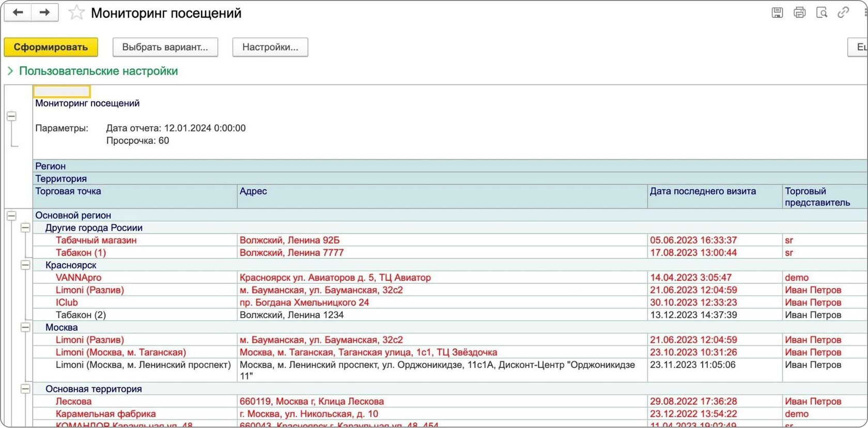This screenshot has width=868, height=428.
Task: Collapse the Основной регион group
Action: 11,216
